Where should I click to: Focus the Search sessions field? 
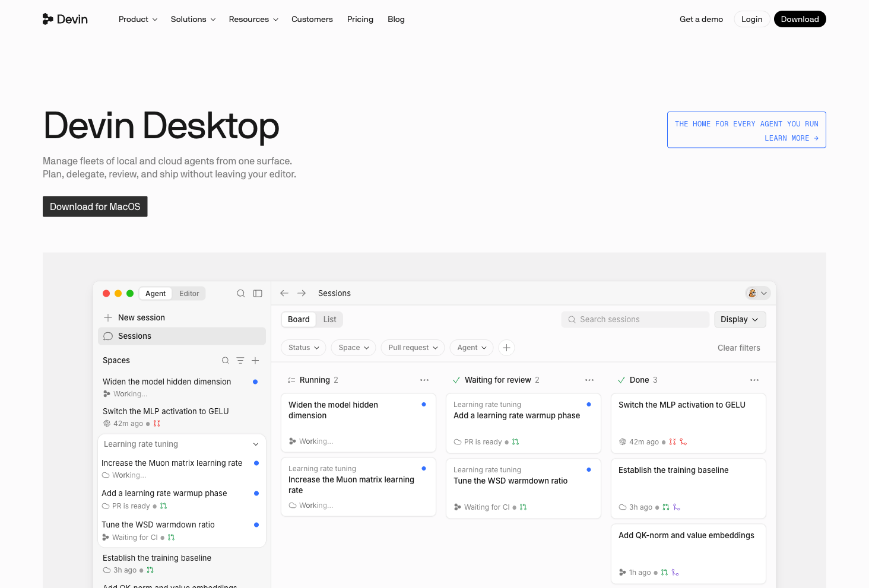[x=635, y=319]
